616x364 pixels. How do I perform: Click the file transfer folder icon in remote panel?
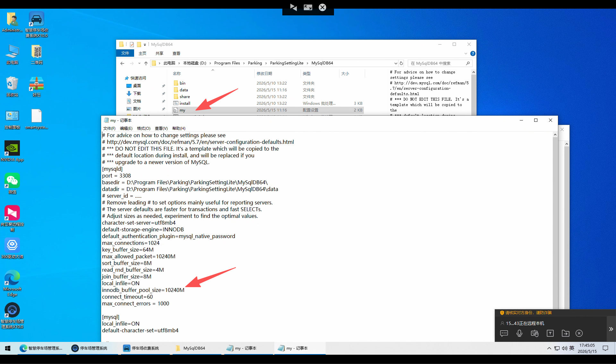click(565, 333)
